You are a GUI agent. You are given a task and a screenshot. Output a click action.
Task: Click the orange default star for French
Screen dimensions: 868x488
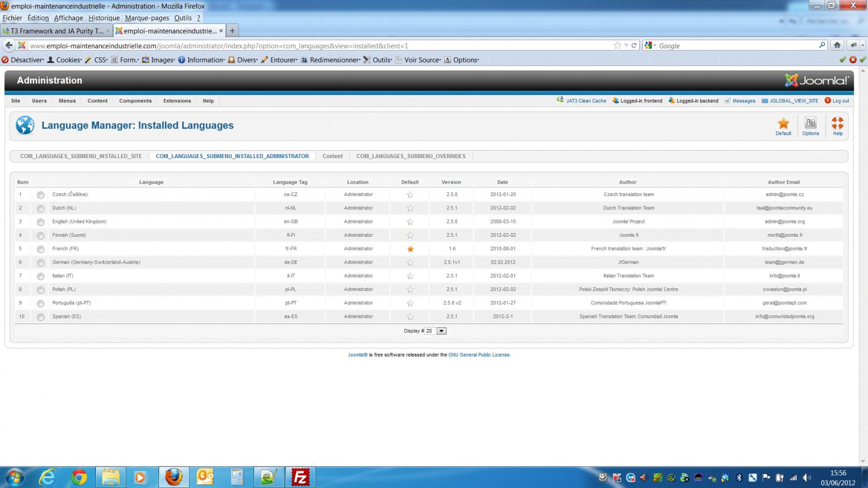click(x=410, y=249)
